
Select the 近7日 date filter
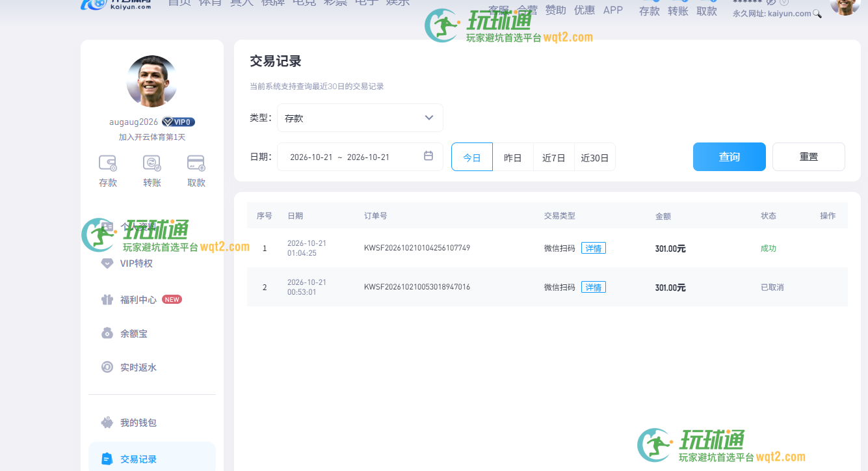554,157
